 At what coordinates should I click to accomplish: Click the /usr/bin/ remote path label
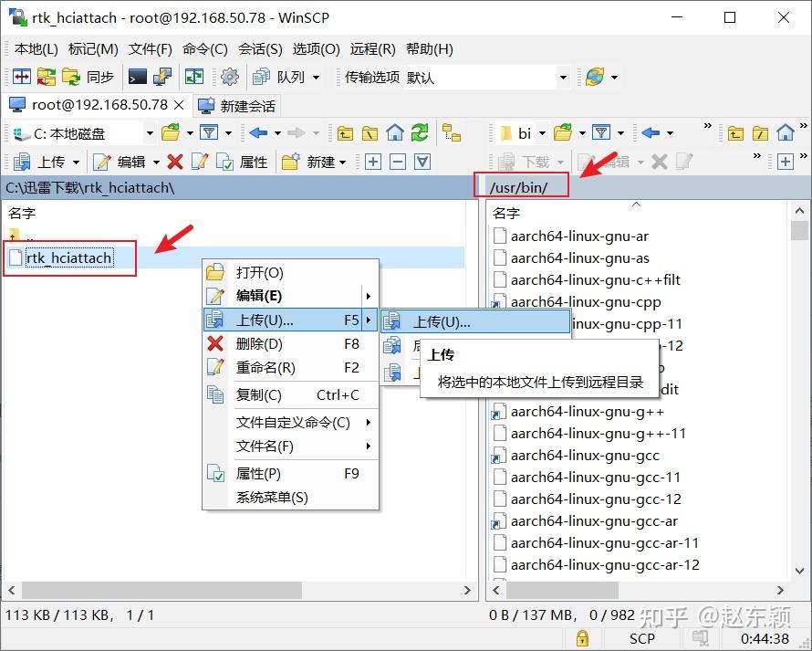(x=519, y=187)
